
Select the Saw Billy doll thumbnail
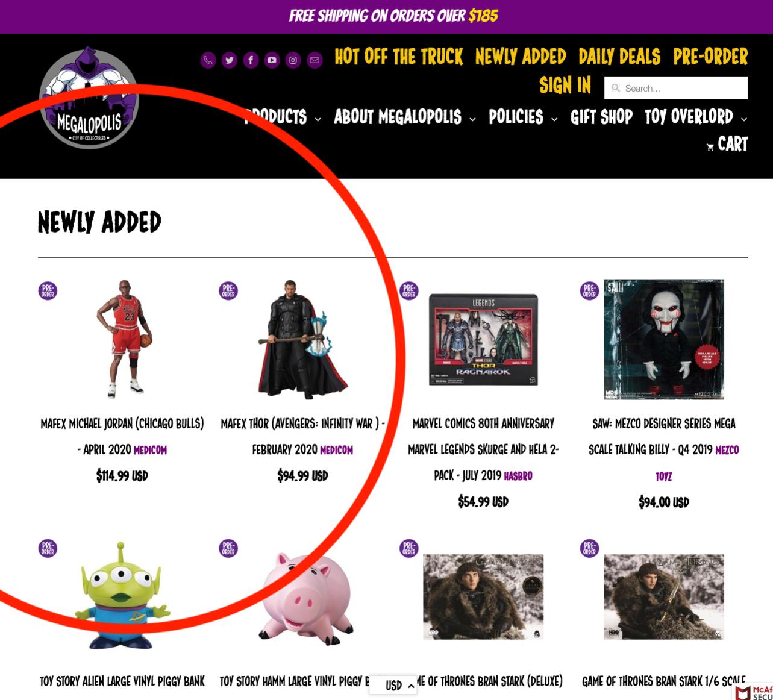click(x=664, y=339)
